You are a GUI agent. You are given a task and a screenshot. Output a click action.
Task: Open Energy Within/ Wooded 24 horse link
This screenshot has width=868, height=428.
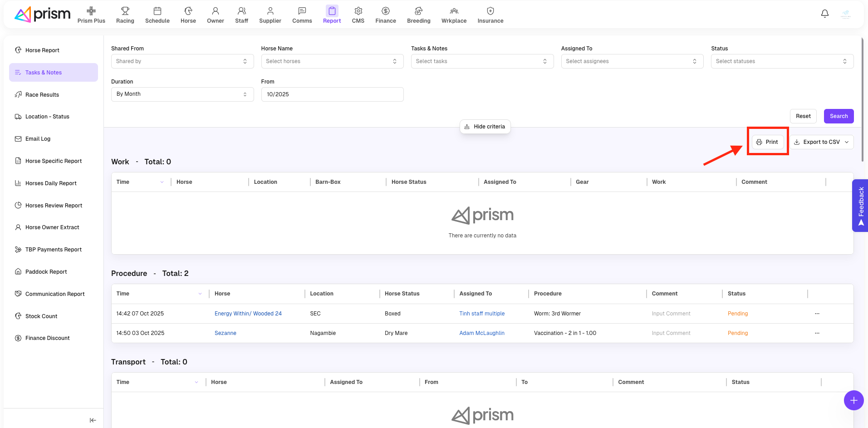tap(248, 314)
